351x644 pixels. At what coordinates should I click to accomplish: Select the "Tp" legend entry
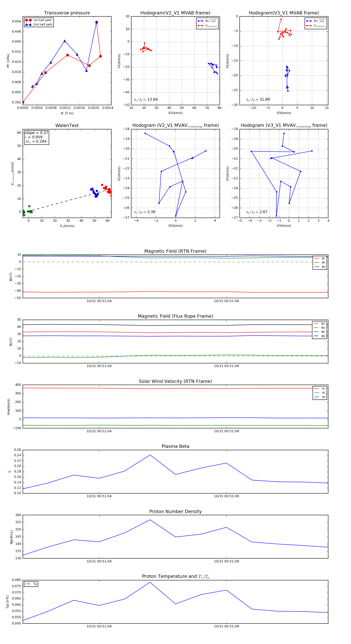click(x=31, y=584)
